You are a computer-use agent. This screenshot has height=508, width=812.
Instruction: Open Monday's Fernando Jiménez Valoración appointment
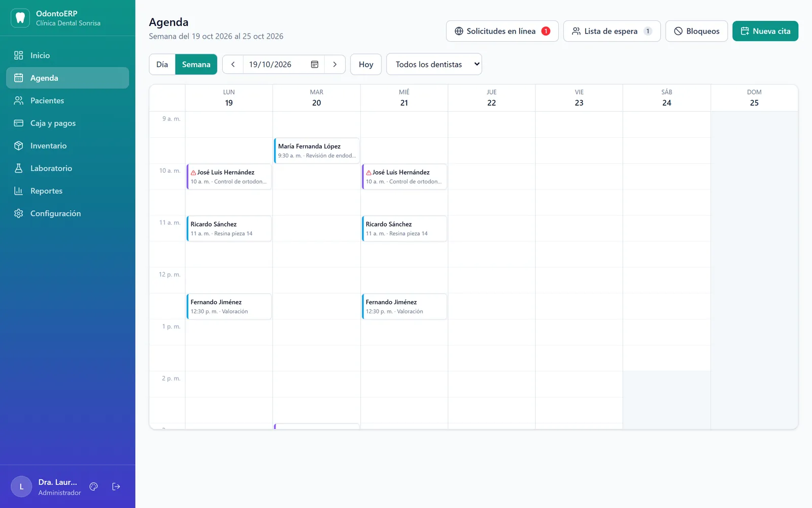pyautogui.click(x=229, y=306)
